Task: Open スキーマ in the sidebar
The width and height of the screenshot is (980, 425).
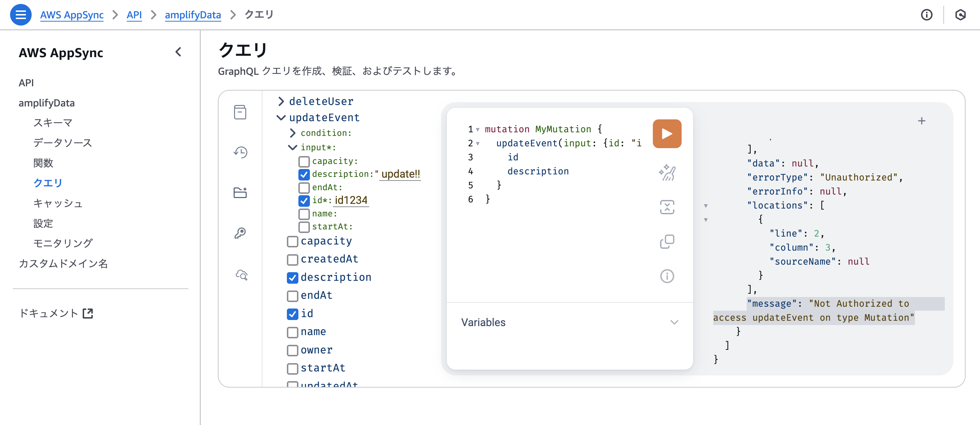Action: click(53, 123)
